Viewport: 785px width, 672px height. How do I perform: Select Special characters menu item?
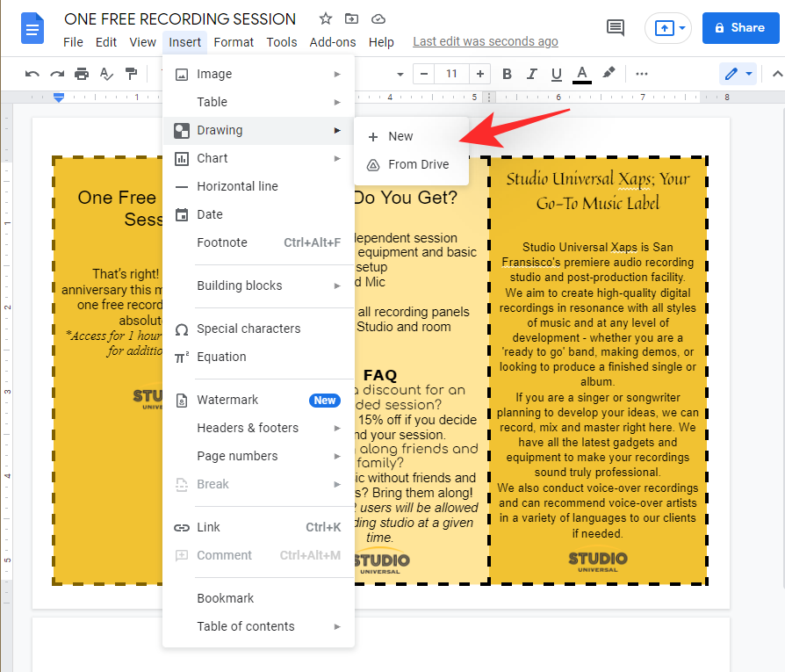point(248,329)
